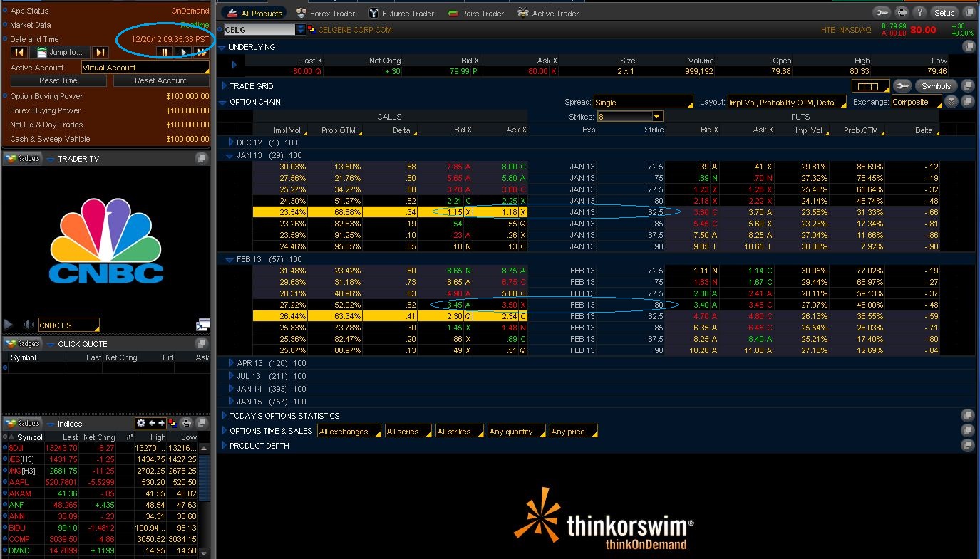Click the option chain down-chevron filter icon
The image size is (980, 559).
pyautogui.click(x=952, y=102)
